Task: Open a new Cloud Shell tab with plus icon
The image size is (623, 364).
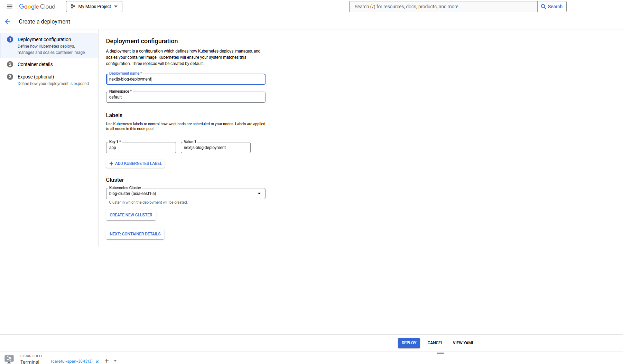Action: (x=106, y=361)
